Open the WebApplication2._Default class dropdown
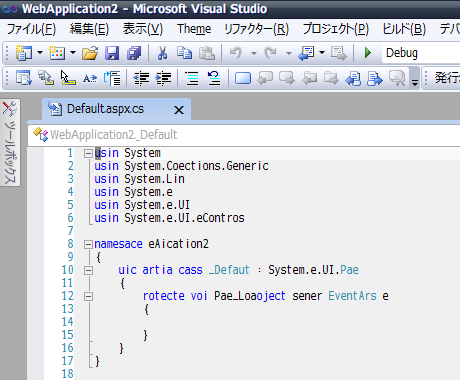 [x=243, y=135]
